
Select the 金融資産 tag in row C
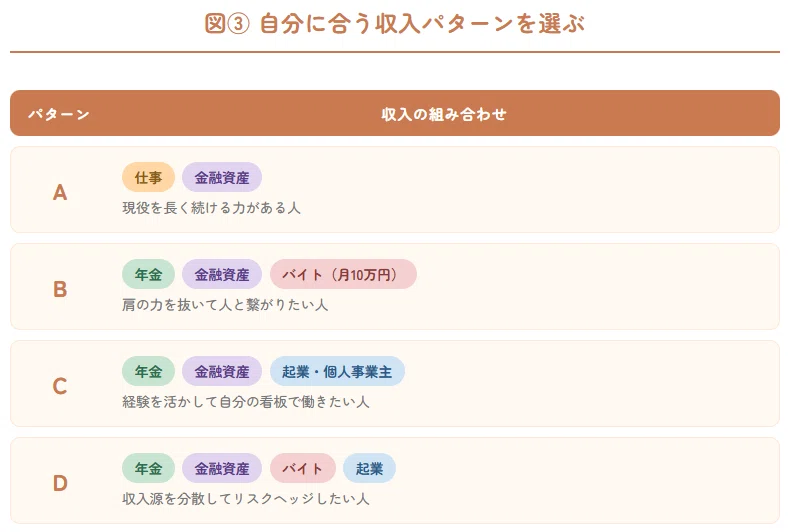[x=222, y=371]
